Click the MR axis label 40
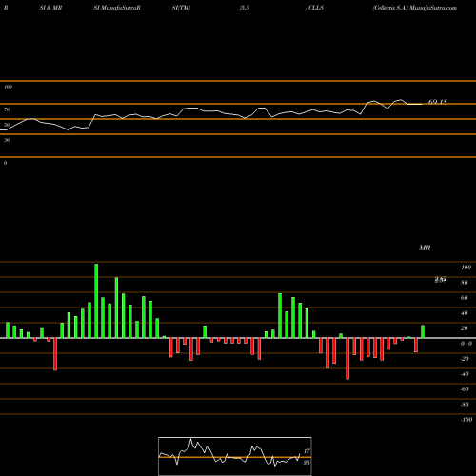476x476 pixels. (x=465, y=313)
